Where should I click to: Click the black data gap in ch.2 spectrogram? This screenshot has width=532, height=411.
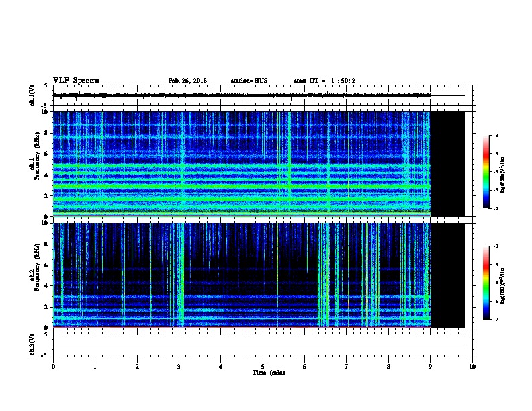448,275
